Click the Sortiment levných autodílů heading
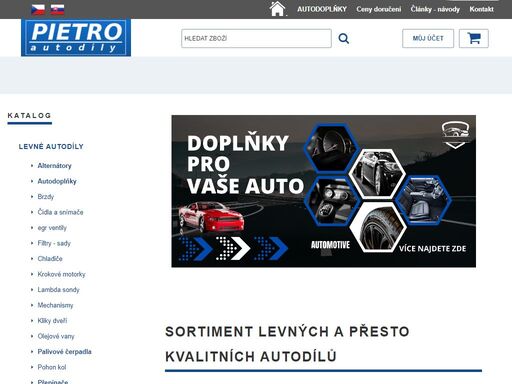 pos(287,344)
